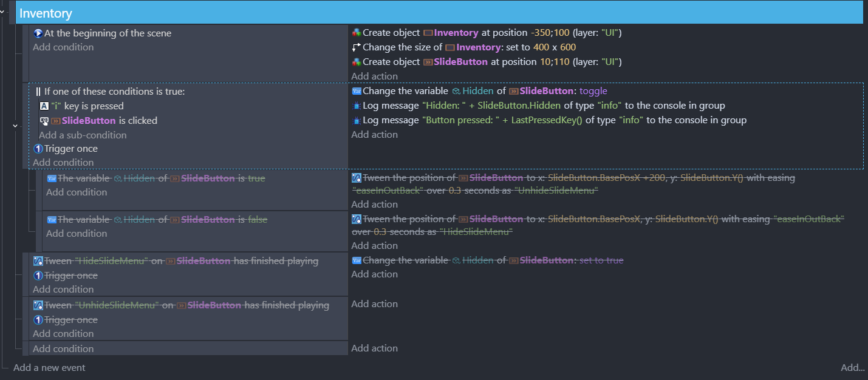The height and width of the screenshot is (380, 868).
Task: Click "Add condition" under the "Hidden is true" condition
Action: [77, 192]
